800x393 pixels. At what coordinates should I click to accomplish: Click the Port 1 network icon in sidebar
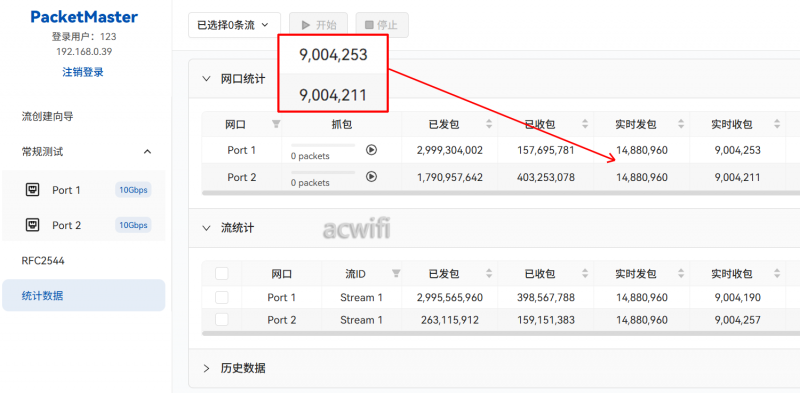click(33, 190)
